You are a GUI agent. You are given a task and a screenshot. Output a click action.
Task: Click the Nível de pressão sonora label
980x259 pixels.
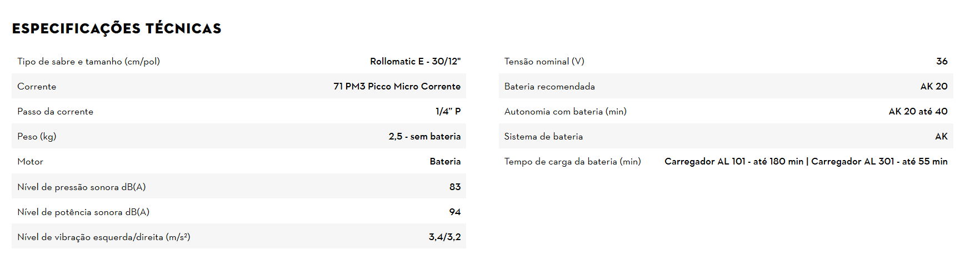click(x=81, y=187)
